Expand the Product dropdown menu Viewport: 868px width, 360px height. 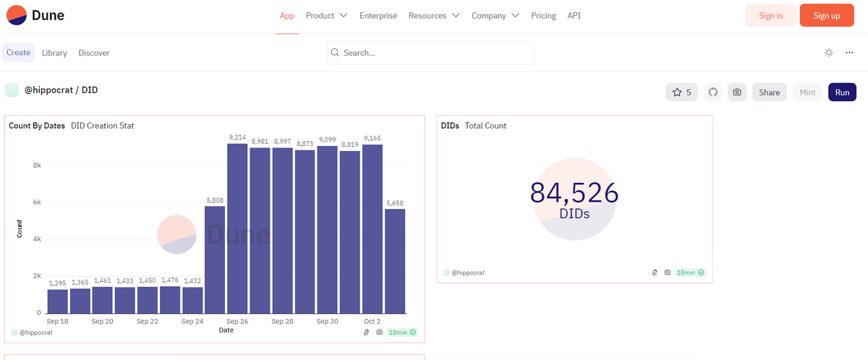(x=326, y=15)
